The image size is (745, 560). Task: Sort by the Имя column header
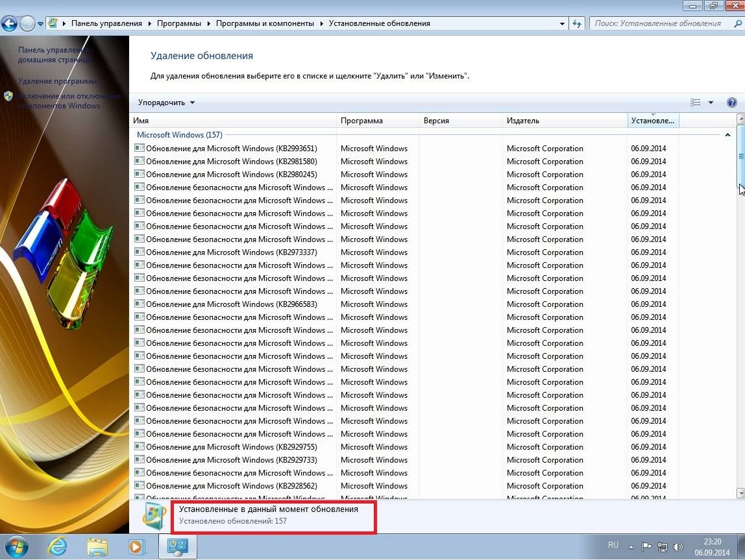point(233,121)
